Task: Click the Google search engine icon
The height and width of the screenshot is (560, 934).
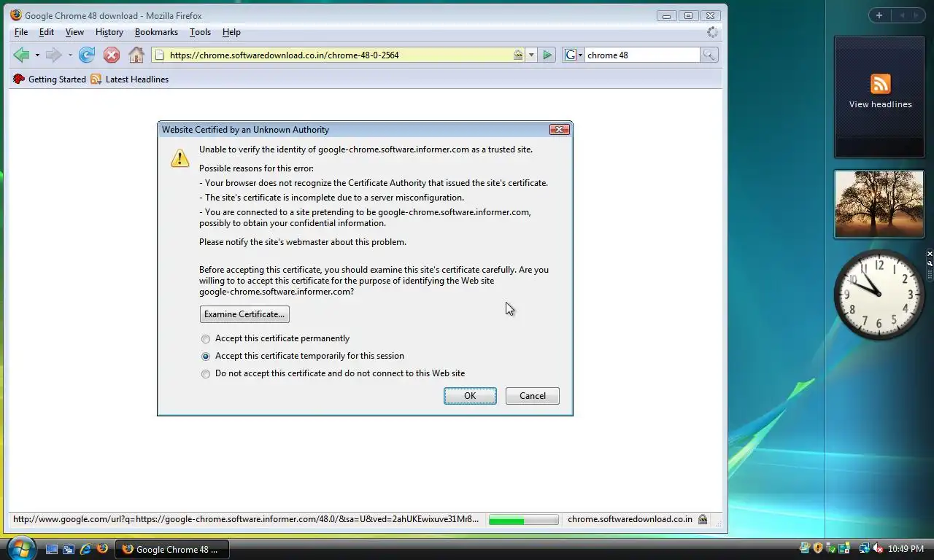Action: (x=571, y=55)
